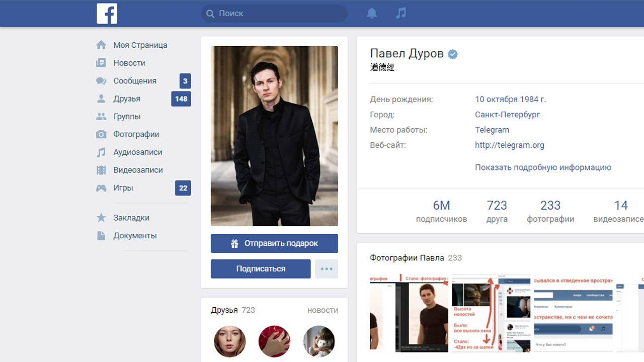Open the 14 видеозаписей counter
This screenshot has height=362, width=644.
(x=619, y=211)
